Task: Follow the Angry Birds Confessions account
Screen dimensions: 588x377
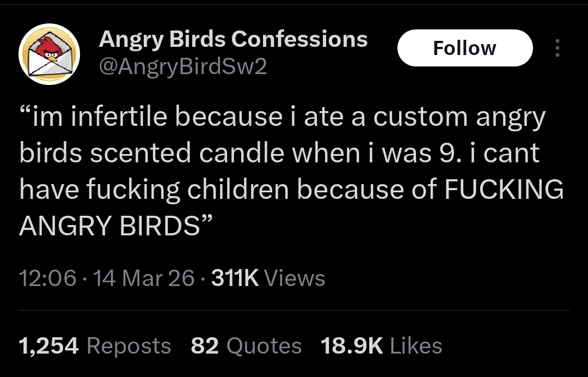Action: [x=465, y=48]
